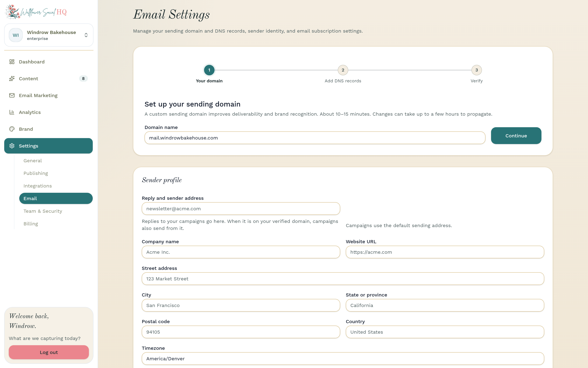
Task: Click step 2 Add DNS records circle
Action: coord(343,70)
